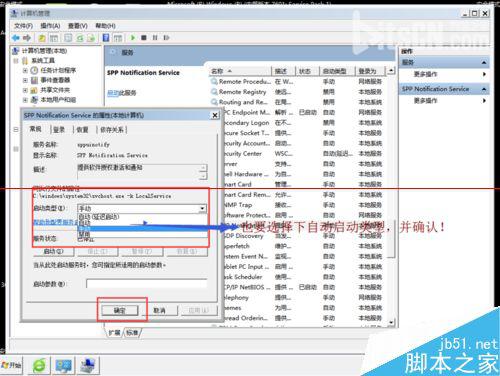500x376 pixels.
Task: Click the green Start Service toolbar icon
Action: [x=133, y=38]
